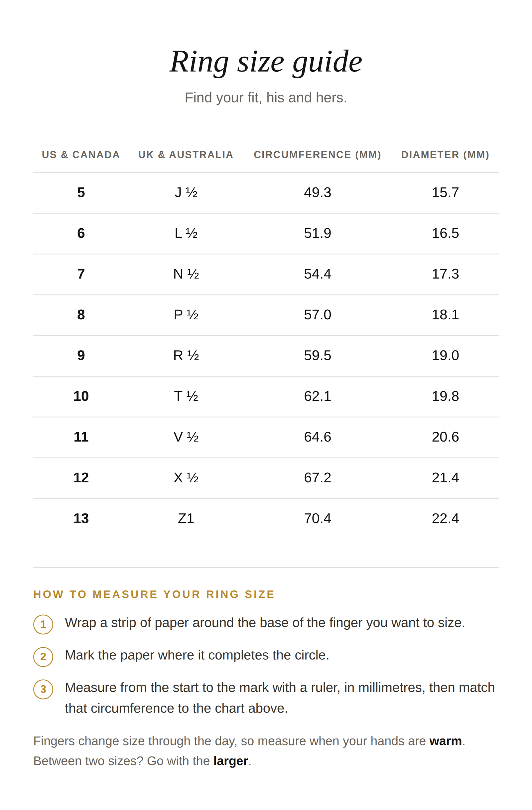
Task: Select US size 7 in the chart
Action: click(x=81, y=274)
